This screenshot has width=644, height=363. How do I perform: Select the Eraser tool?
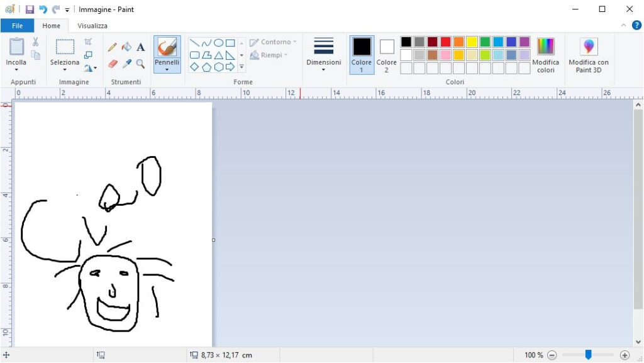[113, 64]
